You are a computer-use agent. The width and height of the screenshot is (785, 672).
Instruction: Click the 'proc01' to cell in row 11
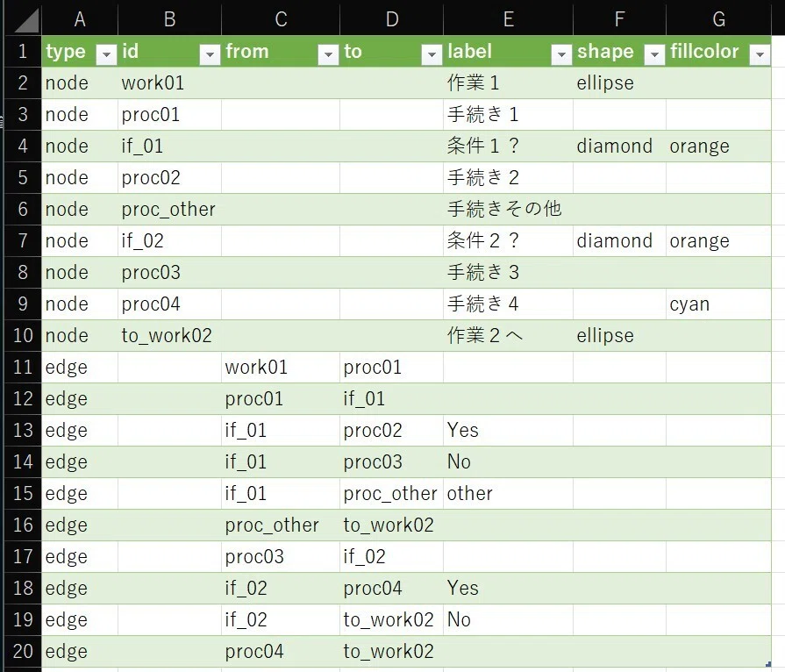tap(392, 367)
